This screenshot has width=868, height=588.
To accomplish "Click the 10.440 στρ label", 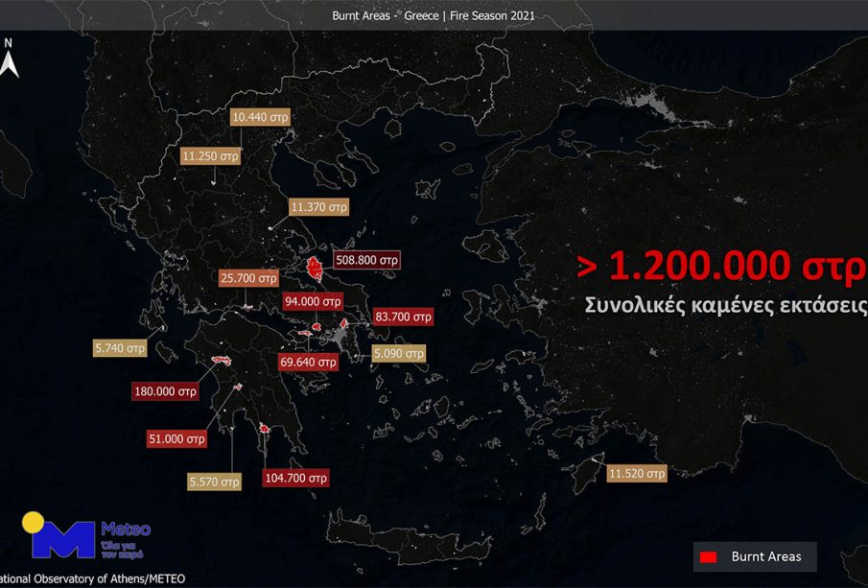I will pos(260,116).
